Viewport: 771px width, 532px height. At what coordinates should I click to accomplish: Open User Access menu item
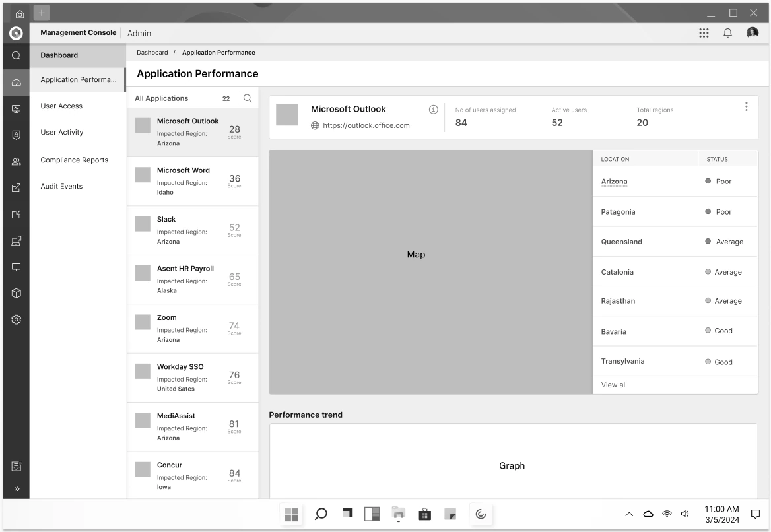click(61, 106)
